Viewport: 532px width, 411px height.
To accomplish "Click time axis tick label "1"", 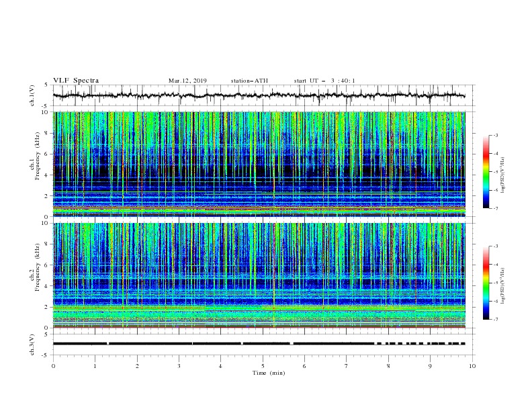I will click(95, 366).
